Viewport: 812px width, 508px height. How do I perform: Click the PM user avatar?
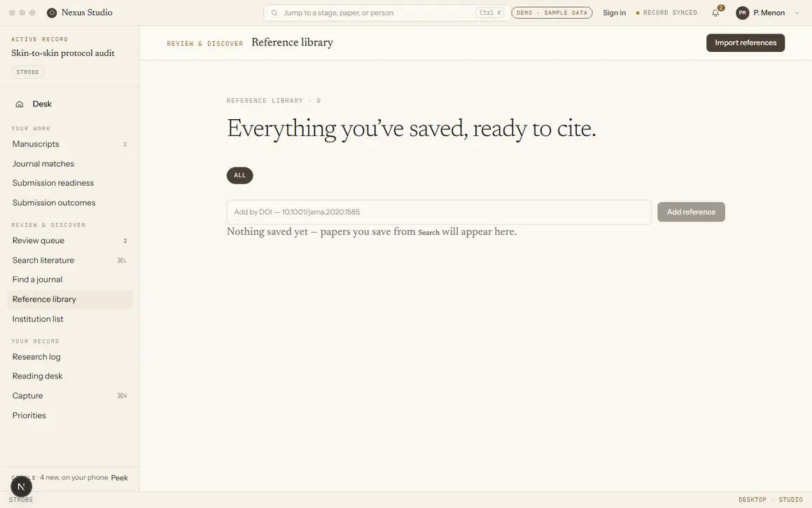tap(743, 13)
